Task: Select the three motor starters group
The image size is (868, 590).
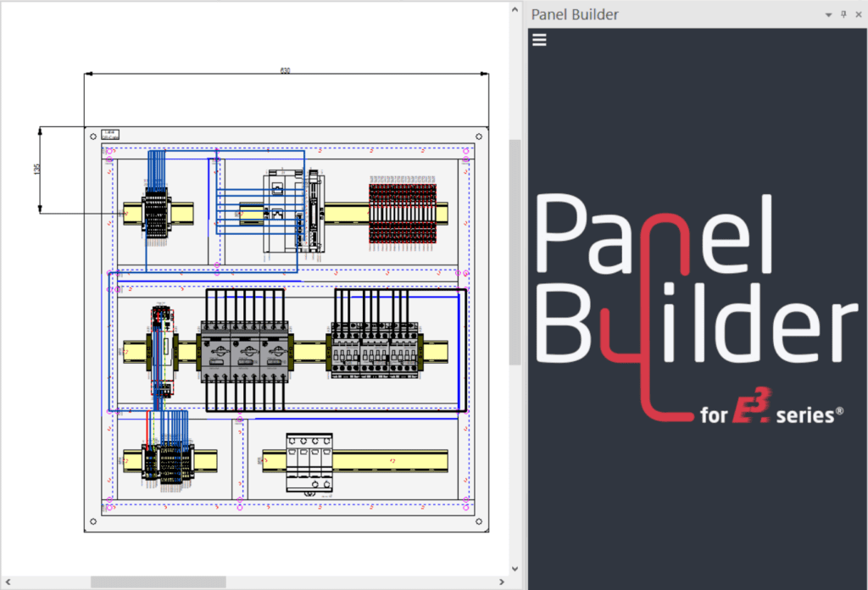Action: 245,352
